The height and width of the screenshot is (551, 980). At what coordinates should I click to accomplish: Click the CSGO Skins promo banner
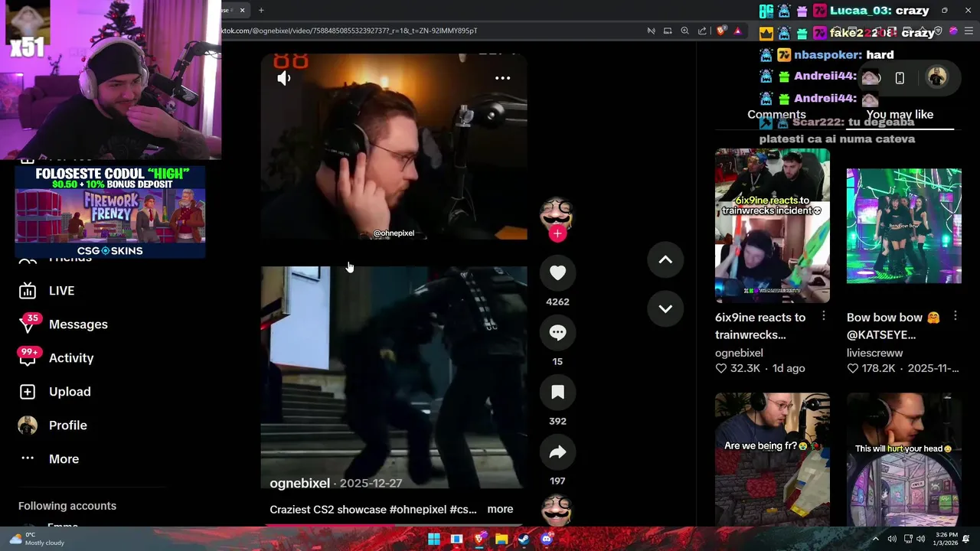[x=110, y=212]
